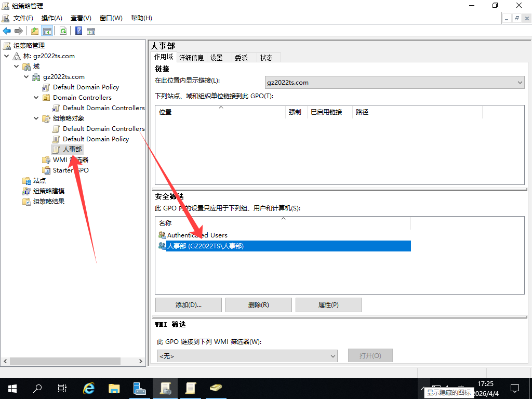
Task: Select Default Domain Policy under 组策略对象
Action: 96,139
